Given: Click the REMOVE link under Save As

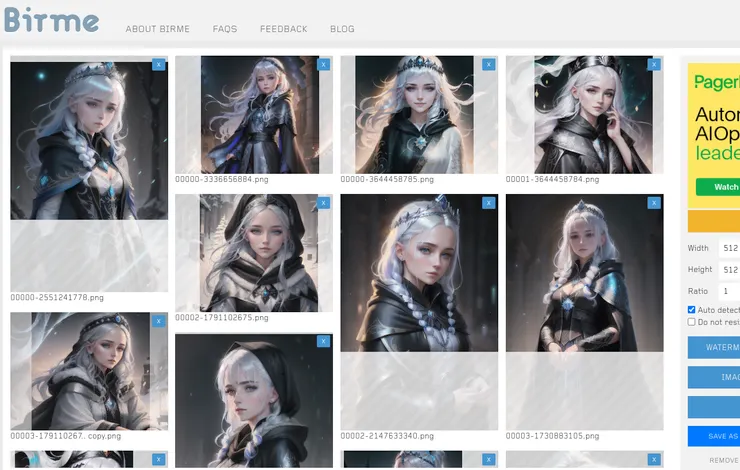Looking at the screenshot, I should pos(724,460).
